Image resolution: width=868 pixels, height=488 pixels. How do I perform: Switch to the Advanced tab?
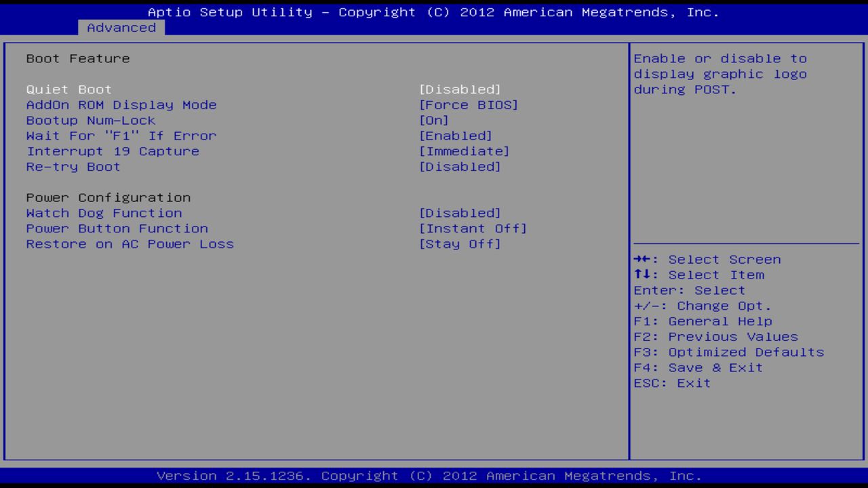pos(121,27)
